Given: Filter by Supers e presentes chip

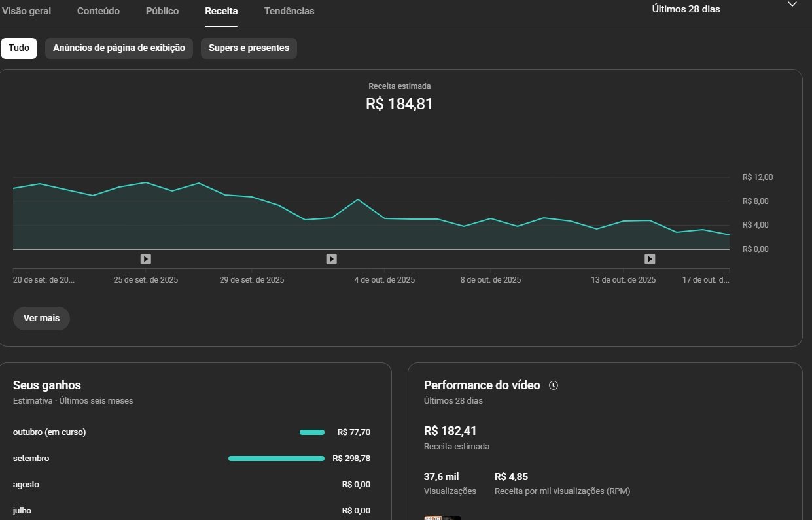Looking at the screenshot, I should point(249,48).
